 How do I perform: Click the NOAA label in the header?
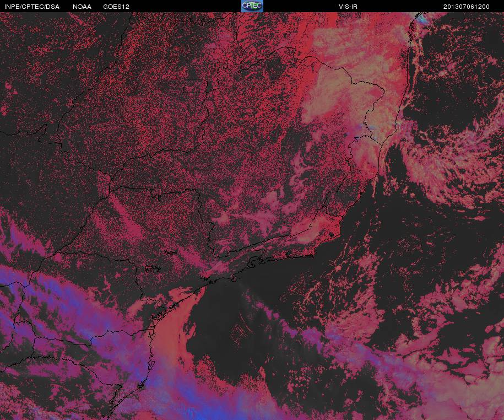click(x=82, y=7)
